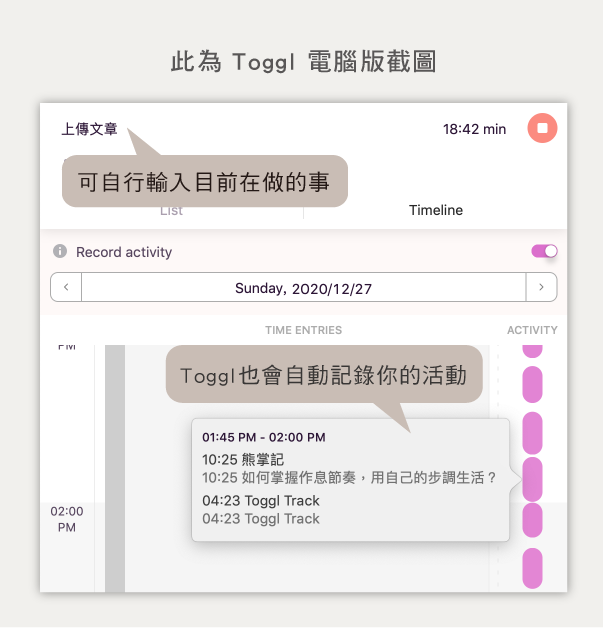Select activity block beside the popup arrow
Screen dimensions: 603x628
[532, 479]
